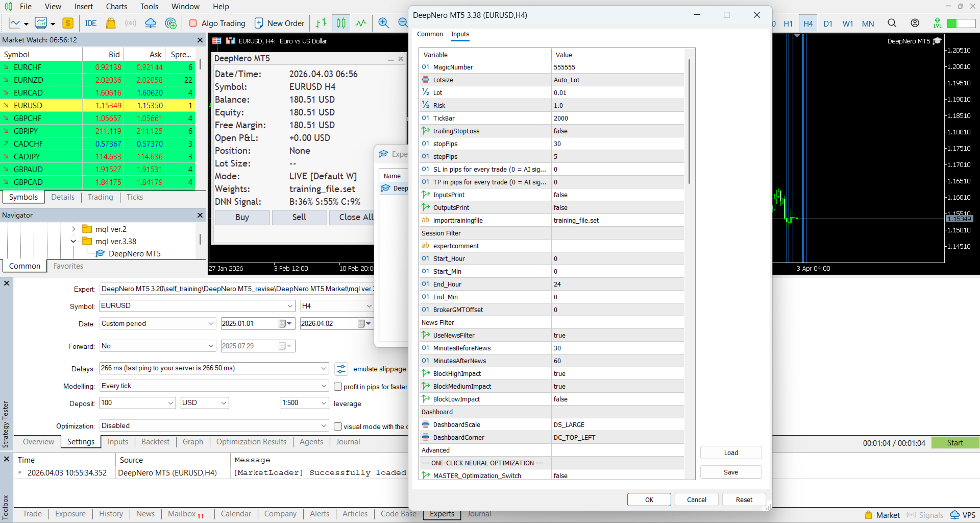The height and width of the screenshot is (523, 980).
Task: Click the zoom in magnifier icon
Action: coord(384,23)
